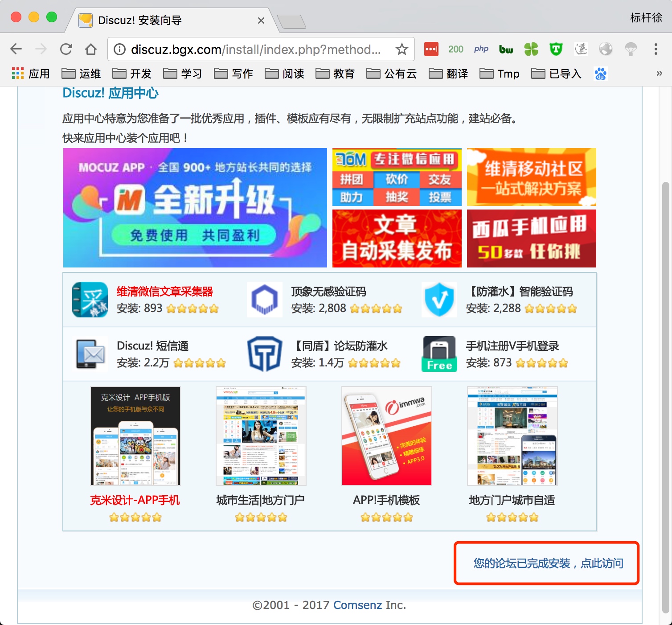Click the browser forward arrow
The width and height of the screenshot is (672, 625).
coord(41,49)
